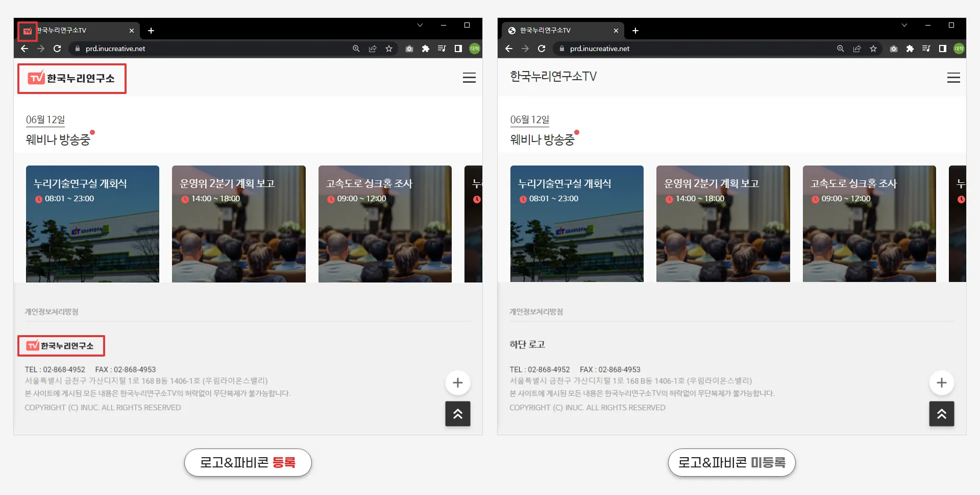Image resolution: width=980 pixels, height=495 pixels.
Task: Expand the plus floating button on right page
Action: point(942,383)
